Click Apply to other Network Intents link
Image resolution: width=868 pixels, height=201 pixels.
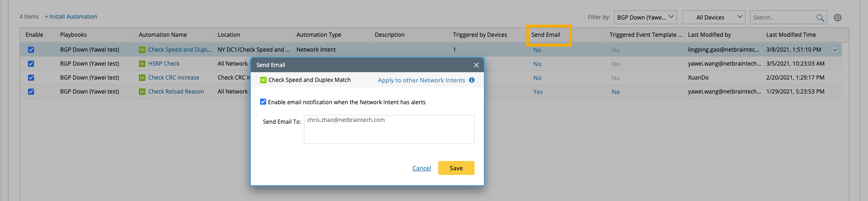tap(421, 80)
